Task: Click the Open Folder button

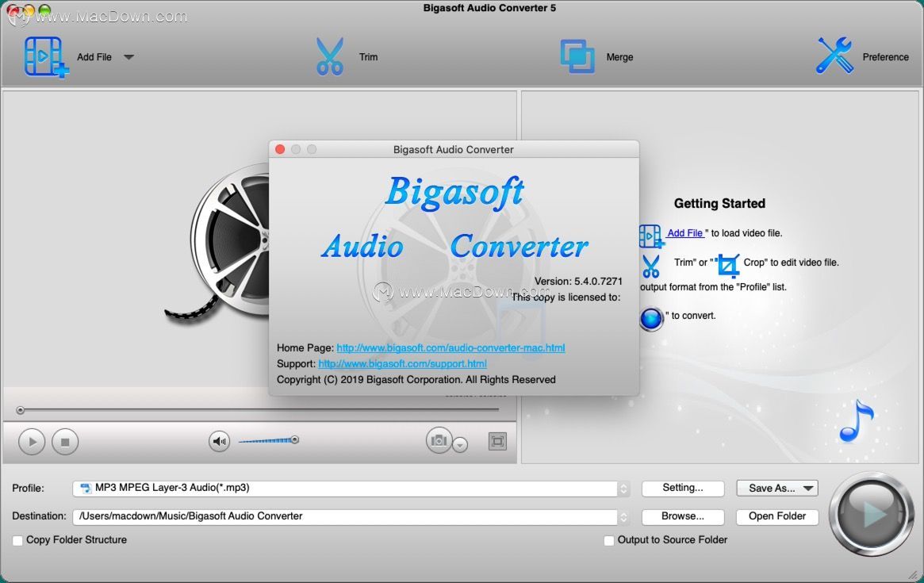Action: pyautogui.click(x=777, y=516)
